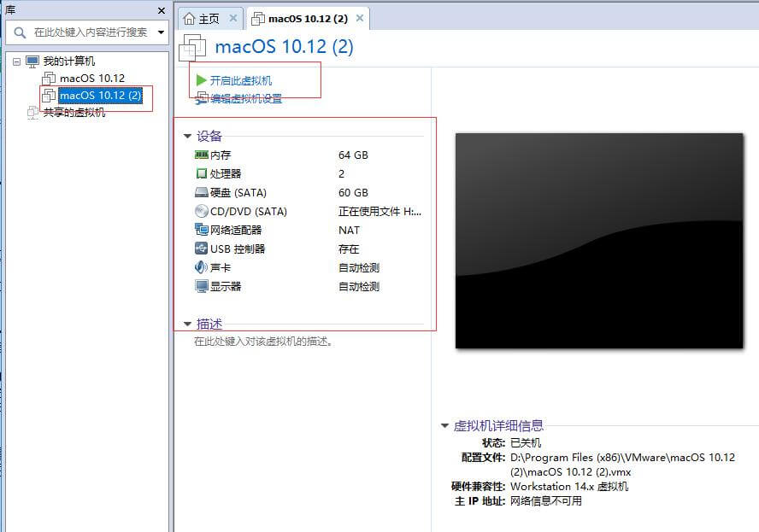Collapse the 我的计算机 tree node
This screenshot has width=759, height=532.
[17, 61]
